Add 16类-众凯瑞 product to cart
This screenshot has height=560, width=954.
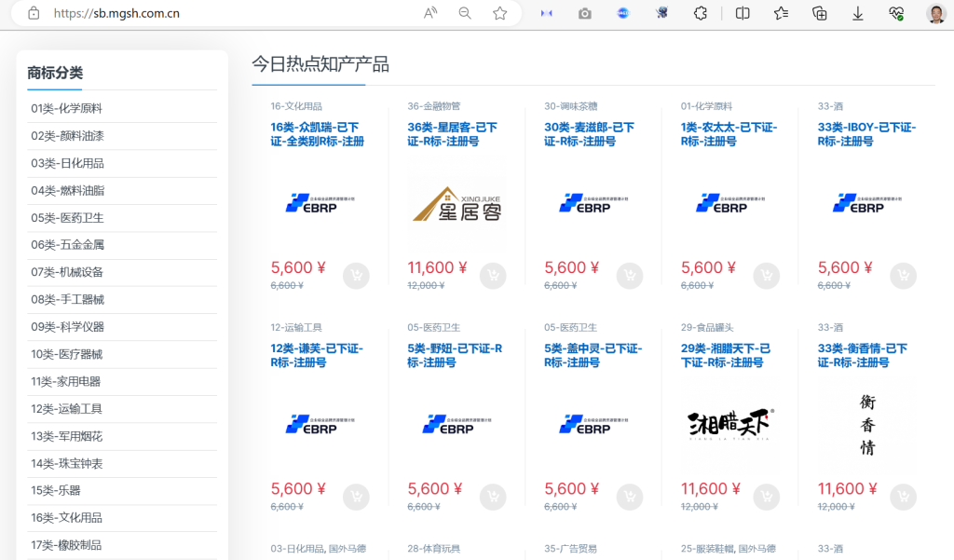[356, 276]
